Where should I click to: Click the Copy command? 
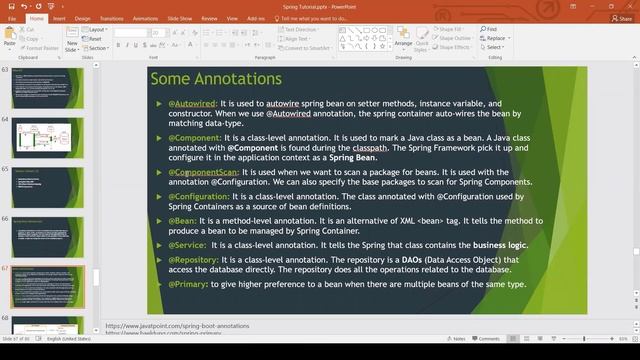(29, 39)
